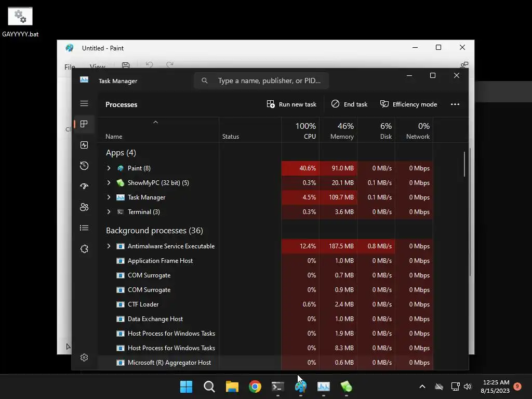Image resolution: width=532 pixels, height=399 pixels.
Task: Sort processes by CPU column
Action: pyautogui.click(x=300, y=130)
